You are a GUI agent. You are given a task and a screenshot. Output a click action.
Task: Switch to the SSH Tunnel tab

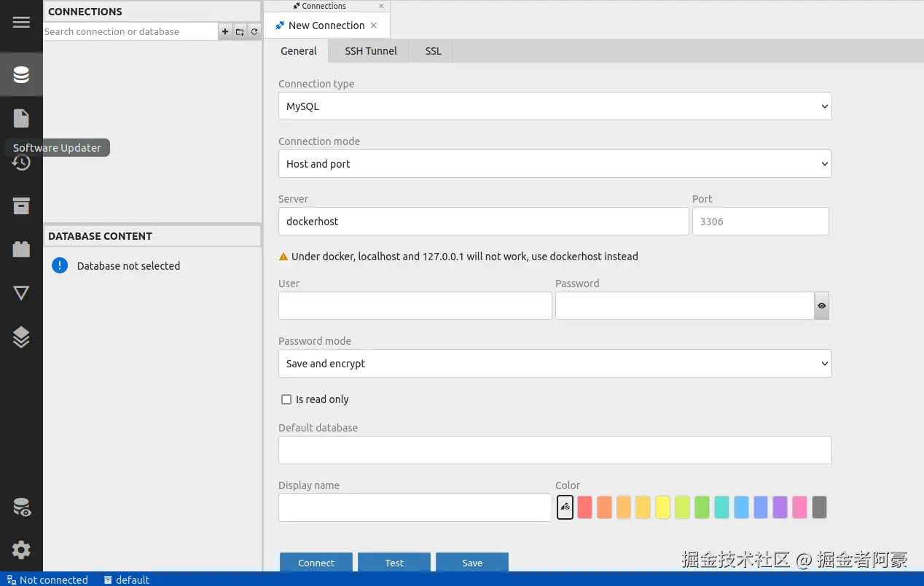coord(371,51)
